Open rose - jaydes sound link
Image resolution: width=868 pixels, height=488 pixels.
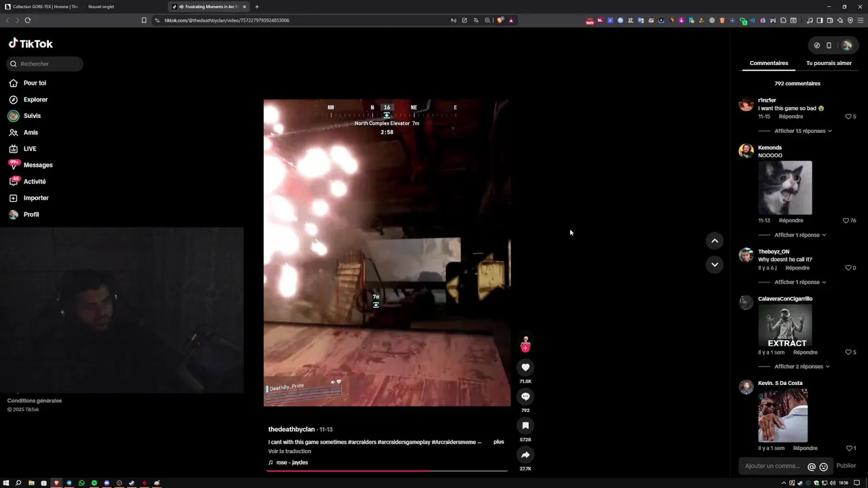(x=288, y=462)
